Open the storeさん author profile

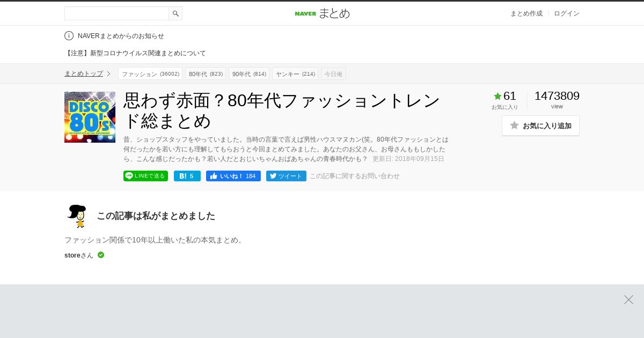coord(79,255)
